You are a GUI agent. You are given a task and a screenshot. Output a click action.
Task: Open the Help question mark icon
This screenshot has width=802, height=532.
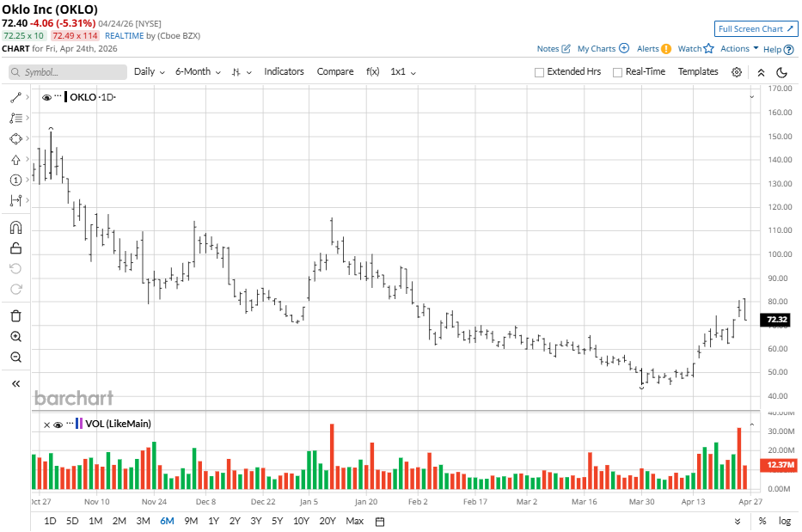pyautogui.click(x=789, y=50)
